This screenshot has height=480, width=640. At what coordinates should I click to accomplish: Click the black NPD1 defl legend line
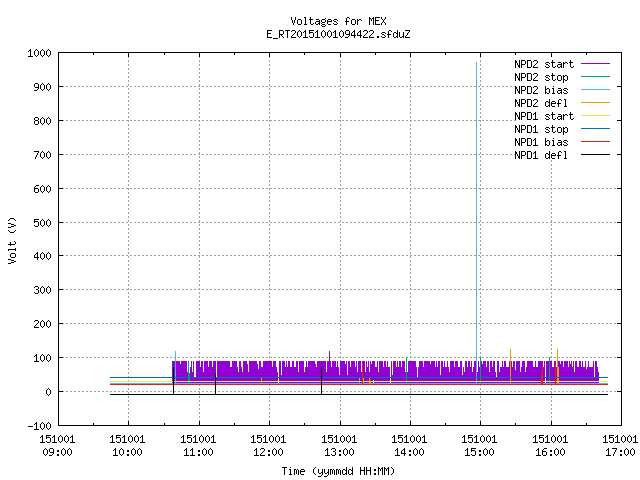[x=595, y=155]
